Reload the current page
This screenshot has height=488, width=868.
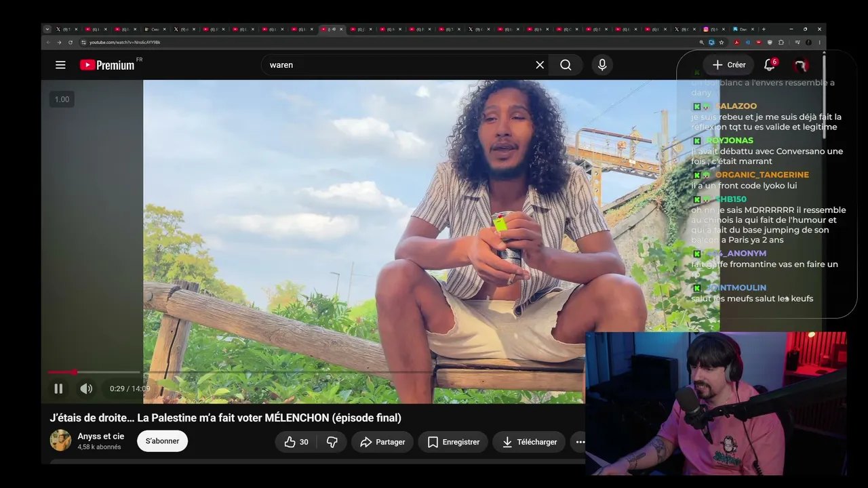coord(70,42)
